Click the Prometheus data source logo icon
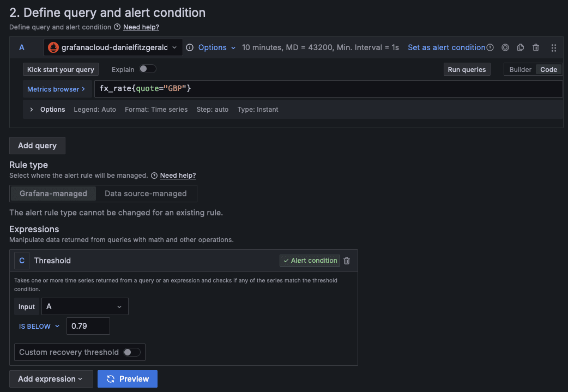 click(53, 47)
